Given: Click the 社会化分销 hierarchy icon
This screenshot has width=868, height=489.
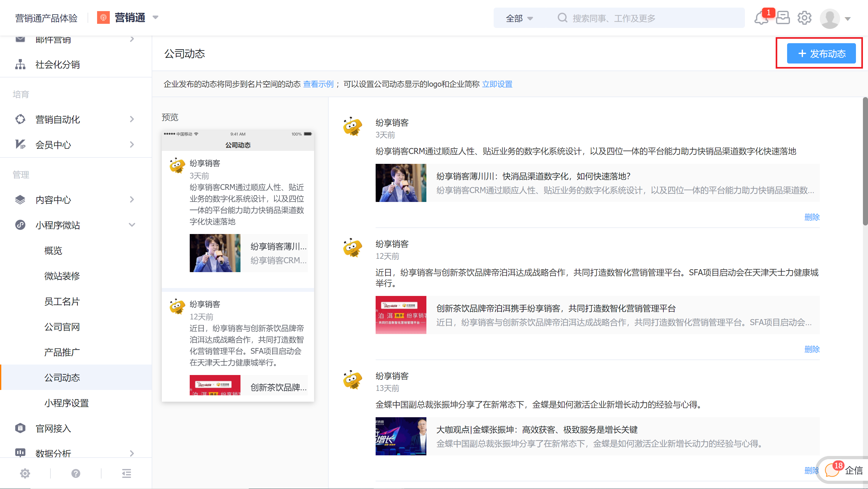Looking at the screenshot, I should coord(20,64).
